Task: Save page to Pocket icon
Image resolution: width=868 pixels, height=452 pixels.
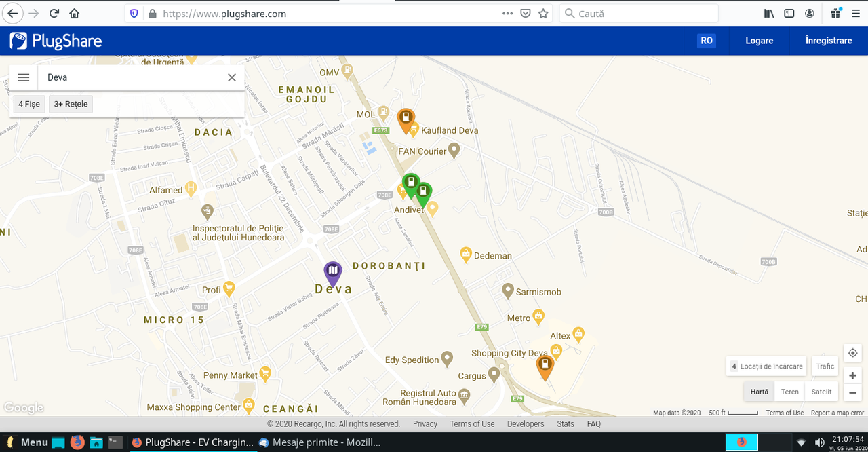Action: 526,14
